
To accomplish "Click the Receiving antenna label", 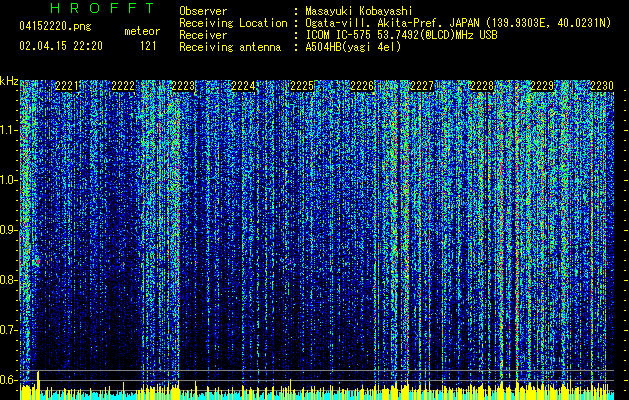I will pyautogui.click(x=230, y=47).
